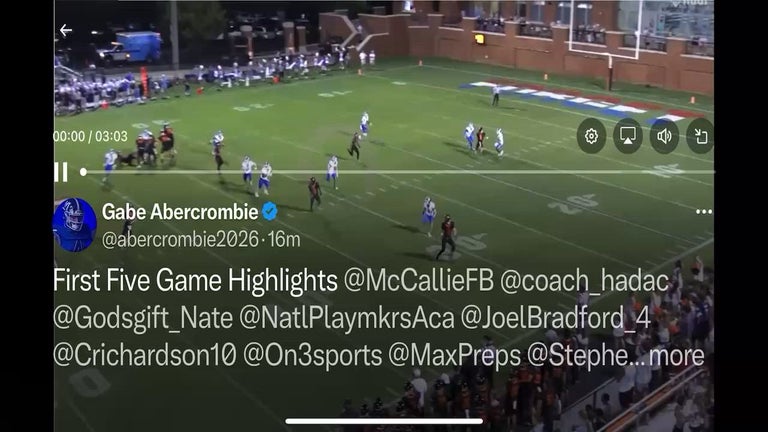
Task: Open Gabe Abercrombie's profile picture
Action: tap(75, 225)
